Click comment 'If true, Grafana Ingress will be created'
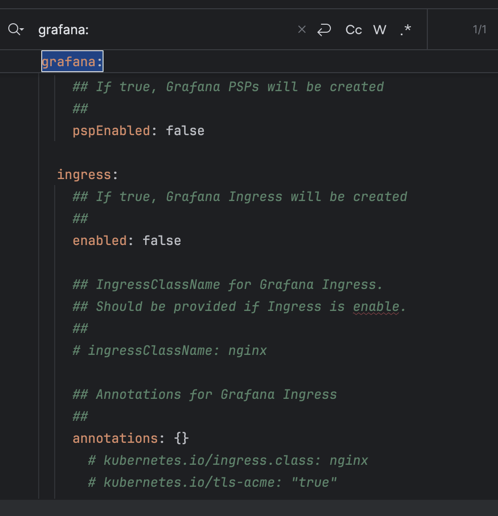The width and height of the screenshot is (498, 516). coord(240,197)
